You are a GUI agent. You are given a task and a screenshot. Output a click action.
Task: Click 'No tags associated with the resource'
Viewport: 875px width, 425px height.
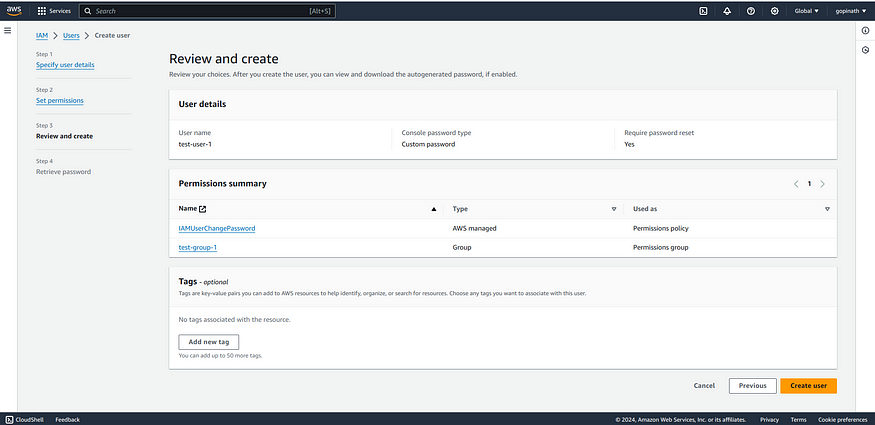(x=234, y=320)
